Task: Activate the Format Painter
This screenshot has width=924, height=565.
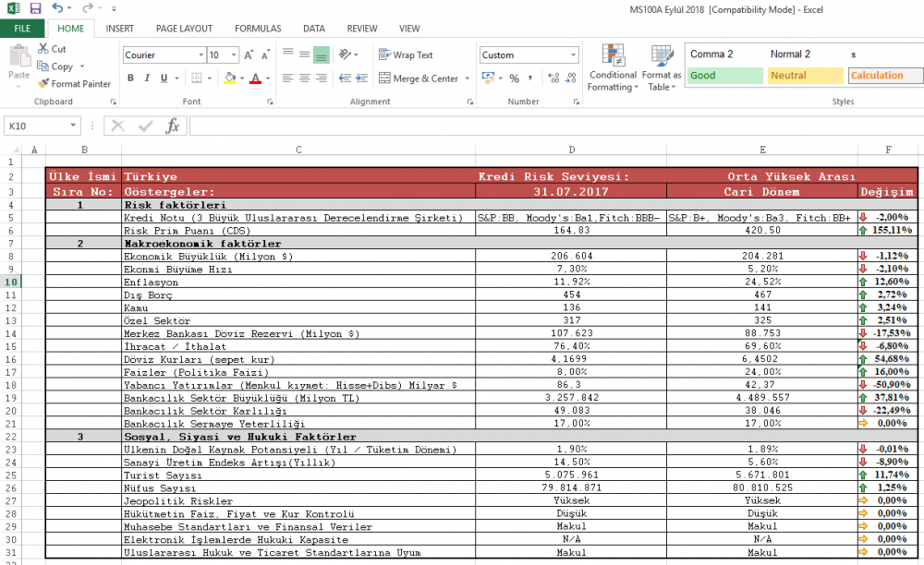Action: click(74, 84)
